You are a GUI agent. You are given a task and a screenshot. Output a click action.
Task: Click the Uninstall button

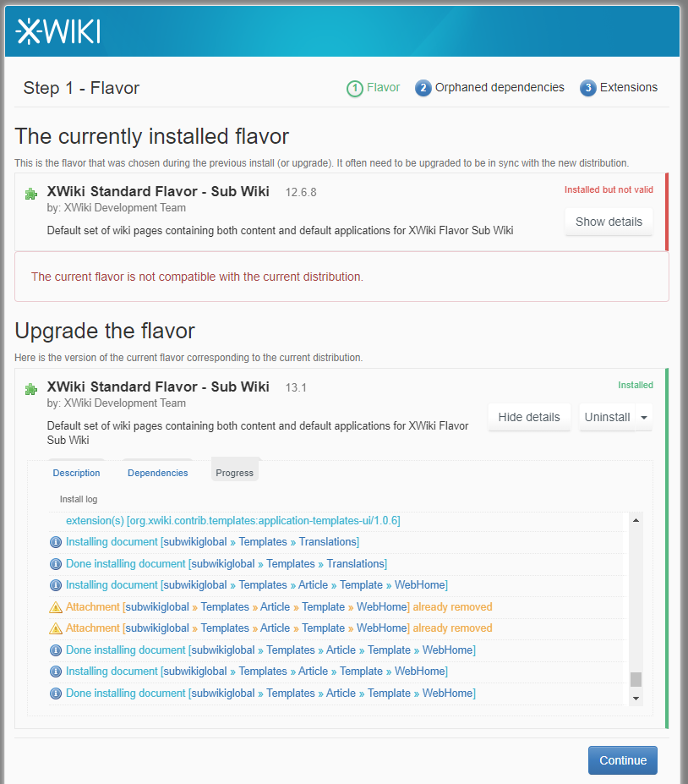(x=607, y=418)
